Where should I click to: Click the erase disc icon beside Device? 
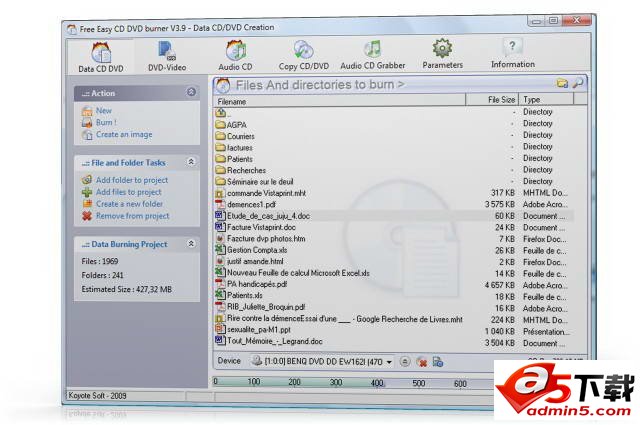pyautogui.click(x=422, y=362)
